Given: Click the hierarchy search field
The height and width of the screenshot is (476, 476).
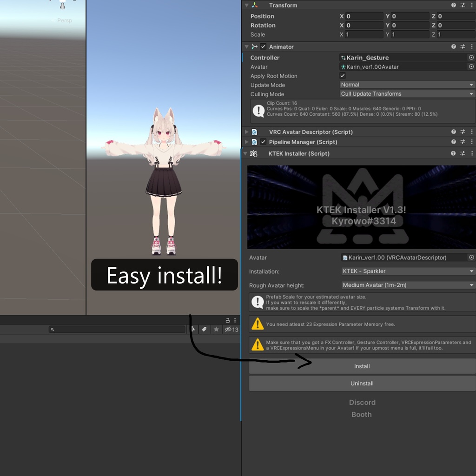Looking at the screenshot, I should click(116, 329).
